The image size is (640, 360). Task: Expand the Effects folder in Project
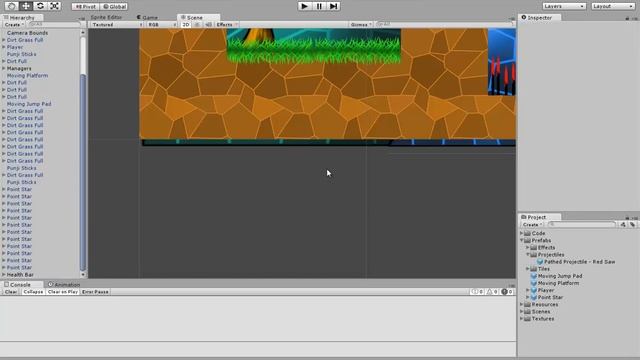[x=527, y=247]
